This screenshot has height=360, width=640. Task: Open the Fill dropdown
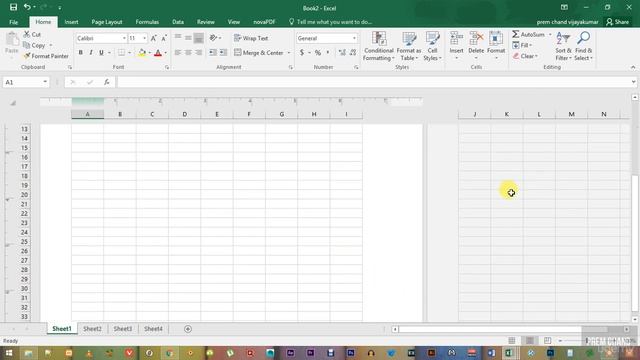[522, 45]
